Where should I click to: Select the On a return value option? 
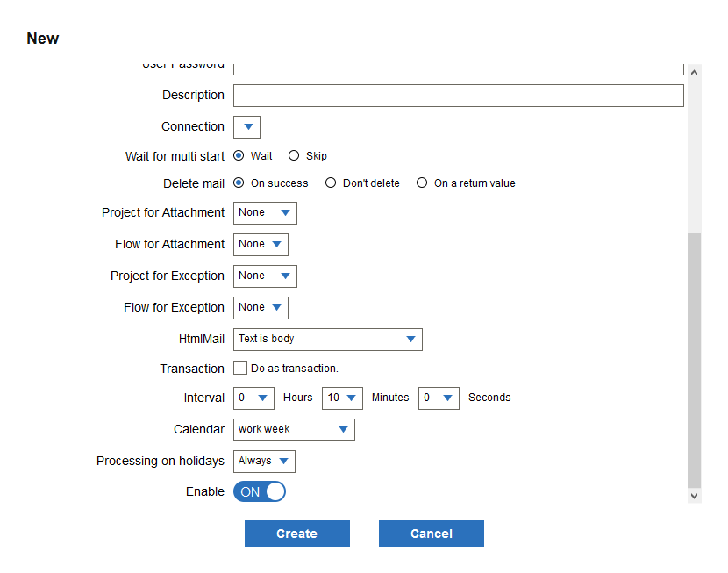pos(422,183)
